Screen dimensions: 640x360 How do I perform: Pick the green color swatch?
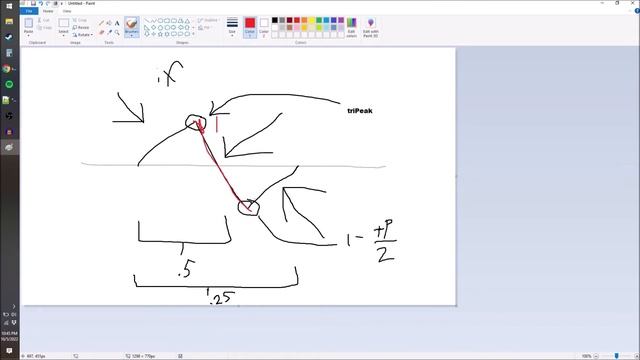point(319,20)
